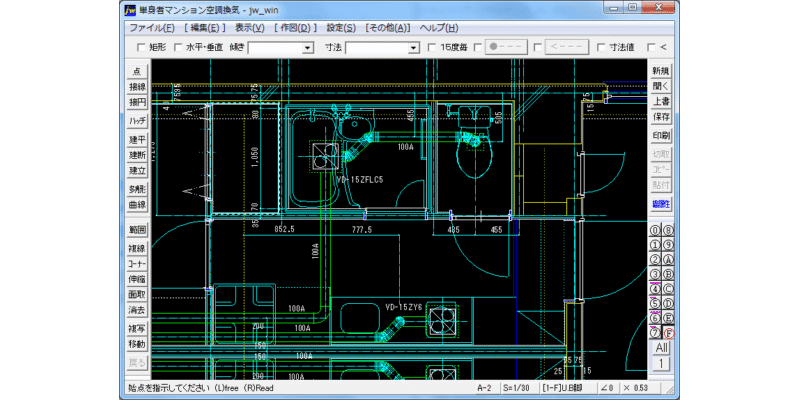Open the ヘルプ(H) menu
The image size is (800, 400).
439,28
